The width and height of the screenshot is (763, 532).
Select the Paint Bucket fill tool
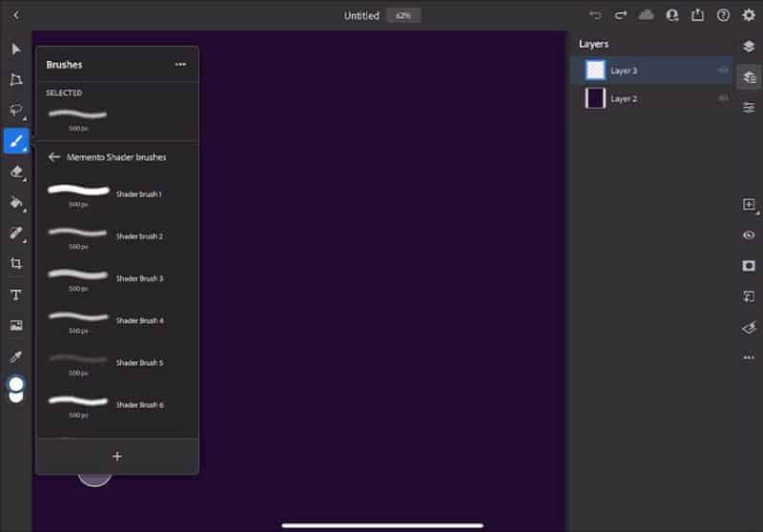point(16,202)
